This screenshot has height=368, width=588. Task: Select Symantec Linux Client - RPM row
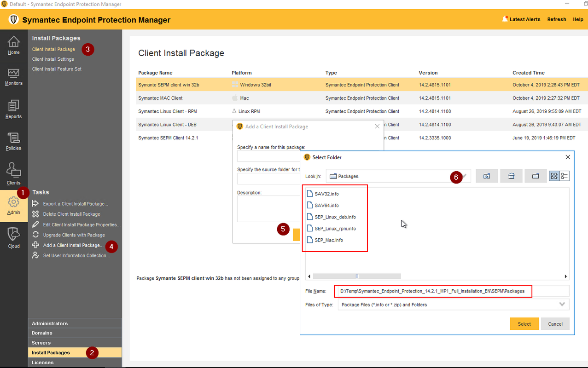[362, 111]
